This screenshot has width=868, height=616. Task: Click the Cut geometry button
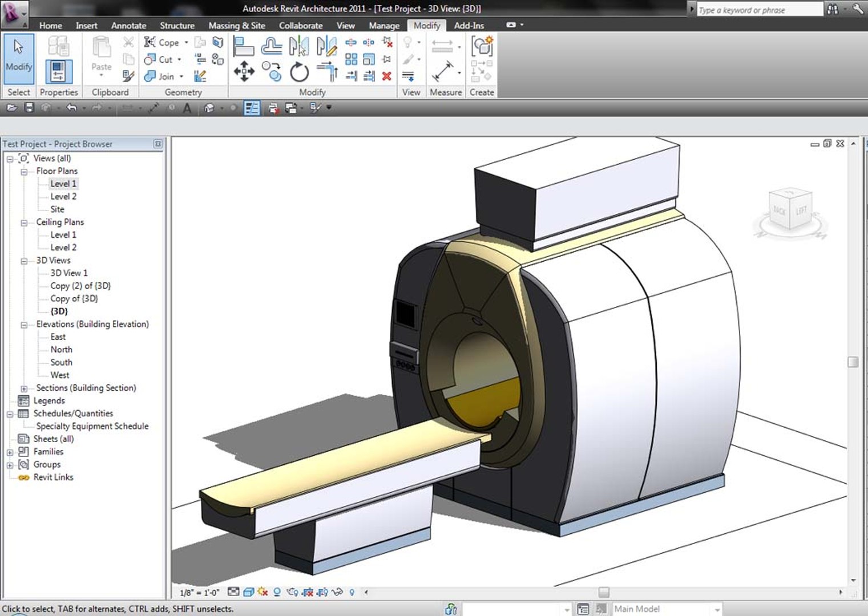pyautogui.click(x=159, y=59)
